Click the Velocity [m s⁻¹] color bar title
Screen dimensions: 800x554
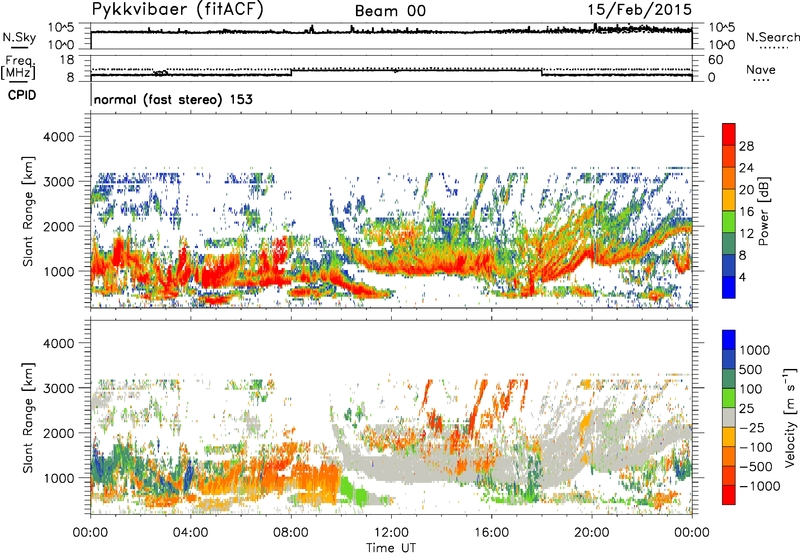tap(790, 417)
